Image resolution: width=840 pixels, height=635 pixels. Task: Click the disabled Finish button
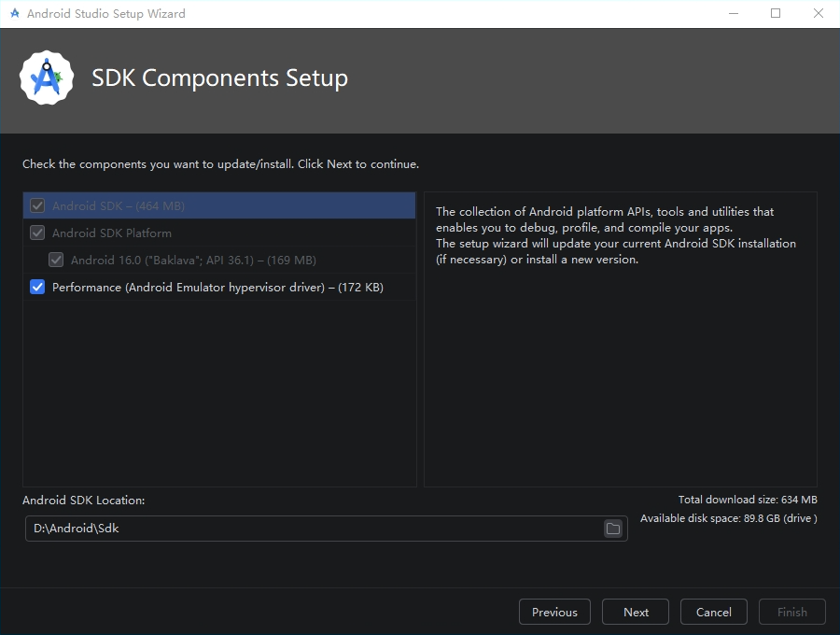[x=791, y=612]
